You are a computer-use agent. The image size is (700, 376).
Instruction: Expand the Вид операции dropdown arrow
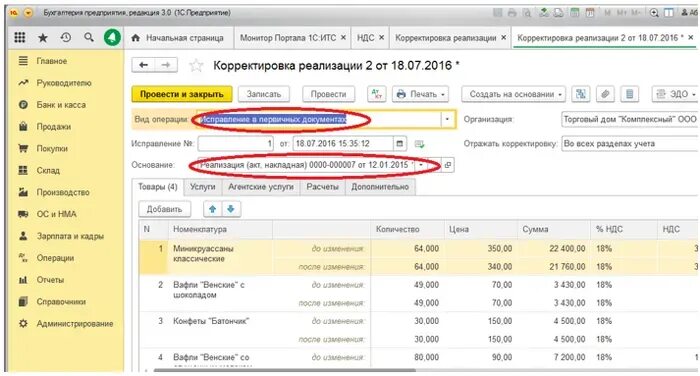point(447,119)
